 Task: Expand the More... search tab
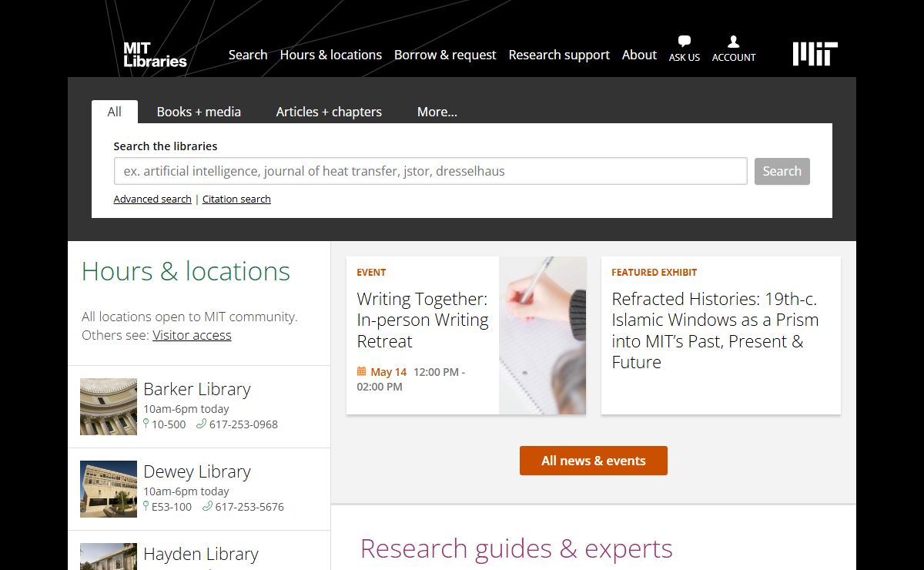pos(437,112)
